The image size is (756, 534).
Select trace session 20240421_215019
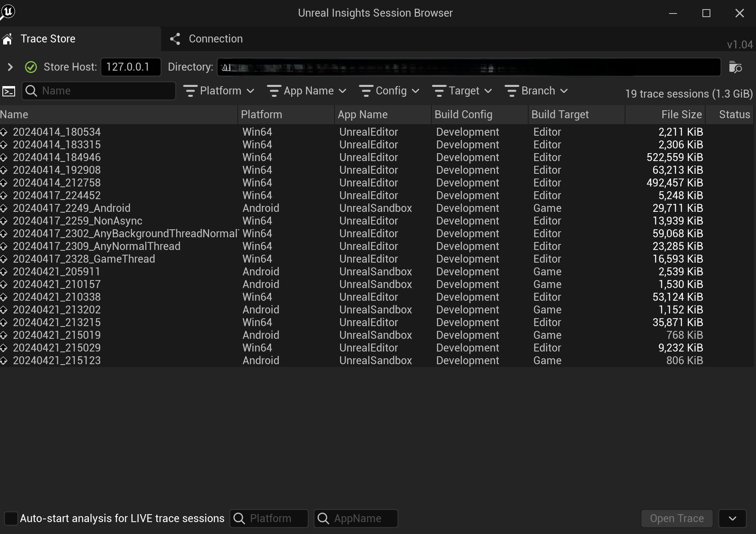pyautogui.click(x=377, y=335)
